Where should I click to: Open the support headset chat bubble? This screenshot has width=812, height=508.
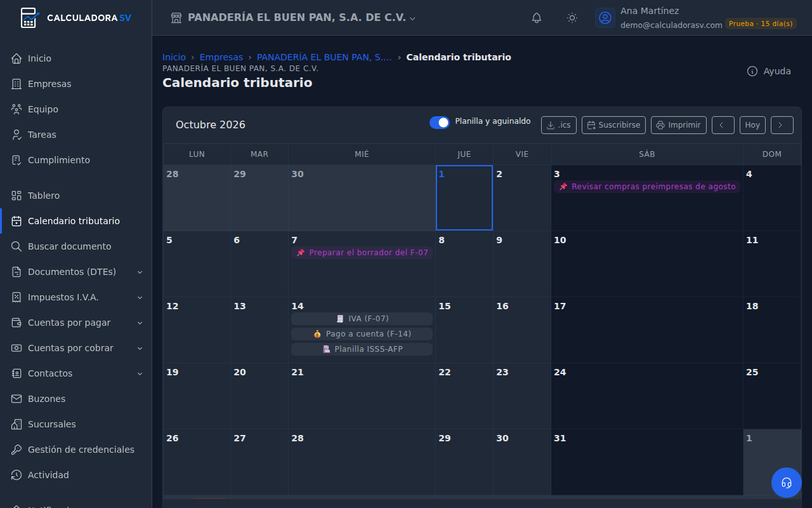[787, 483]
